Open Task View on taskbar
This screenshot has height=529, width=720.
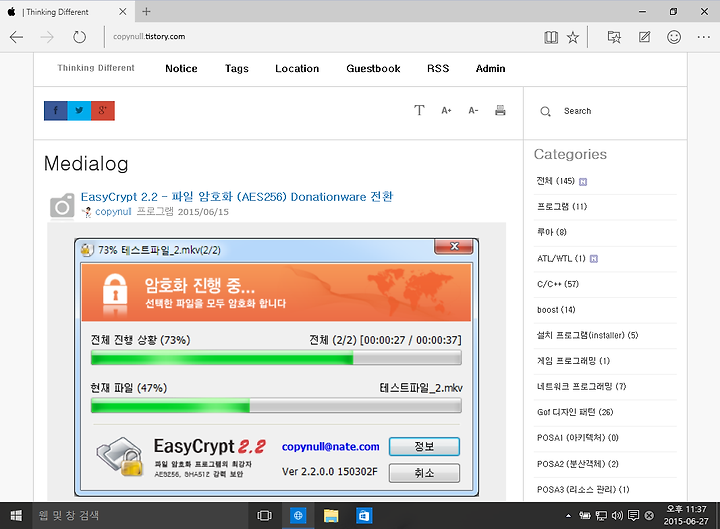(264, 516)
